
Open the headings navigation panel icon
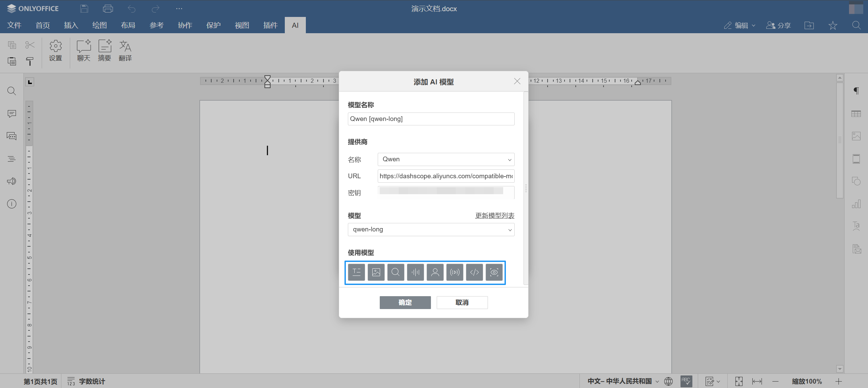point(12,159)
